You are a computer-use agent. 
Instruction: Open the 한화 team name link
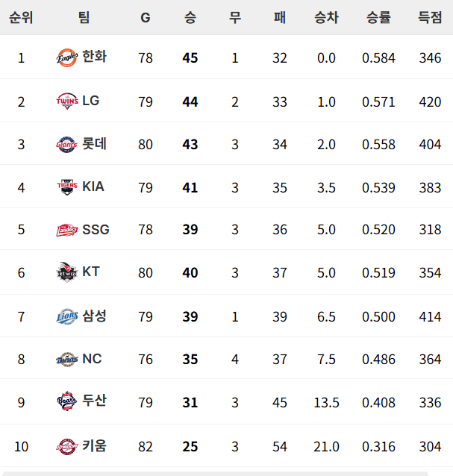point(95,57)
